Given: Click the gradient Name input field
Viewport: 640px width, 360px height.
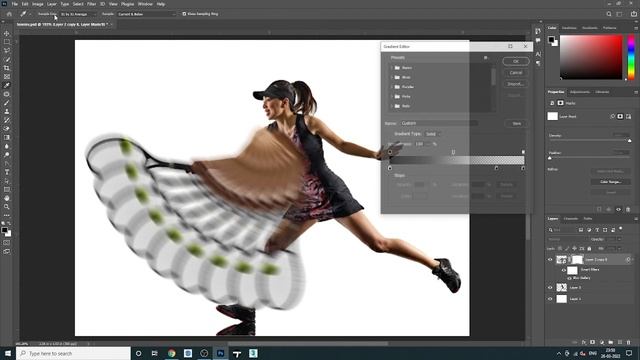Looking at the screenshot, I should tap(439, 123).
